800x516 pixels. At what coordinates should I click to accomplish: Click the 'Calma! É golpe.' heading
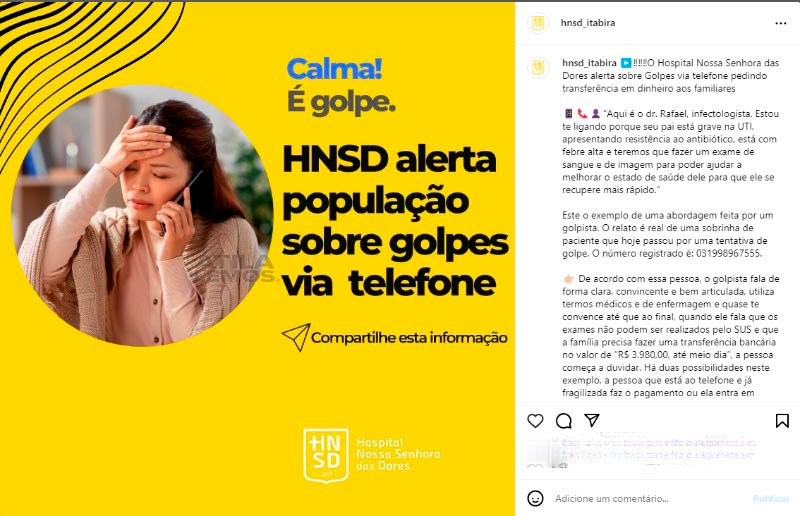click(341, 86)
